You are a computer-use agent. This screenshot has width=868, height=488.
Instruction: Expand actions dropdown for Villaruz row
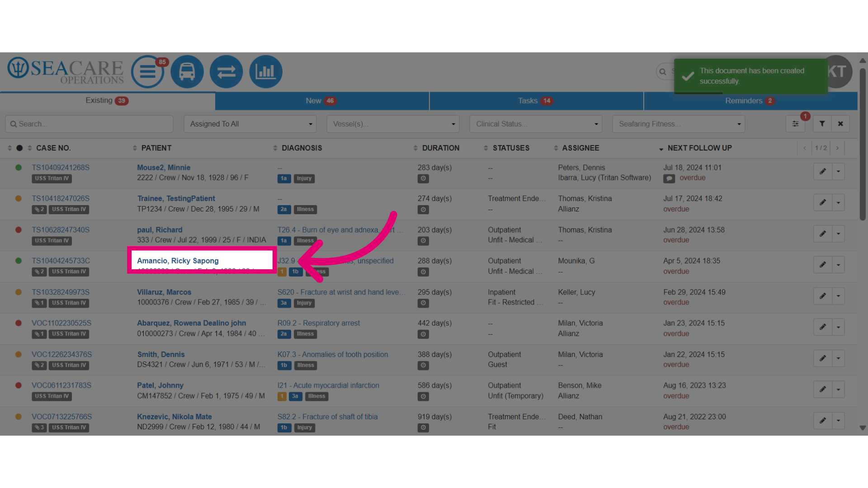coord(839,296)
